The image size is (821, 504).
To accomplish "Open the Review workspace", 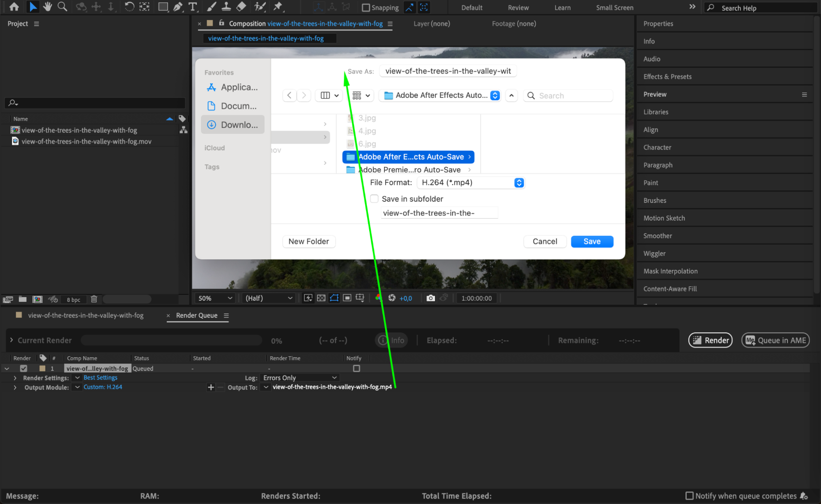I will pyautogui.click(x=518, y=7).
